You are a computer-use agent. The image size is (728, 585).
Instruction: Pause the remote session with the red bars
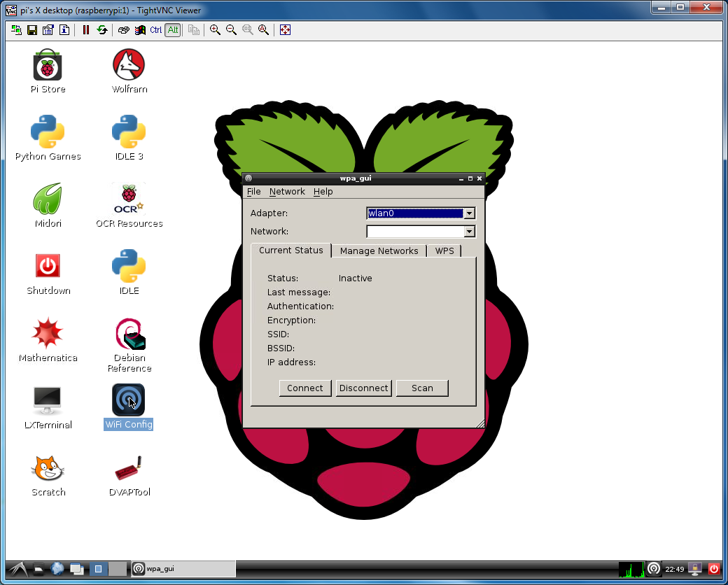coord(86,30)
